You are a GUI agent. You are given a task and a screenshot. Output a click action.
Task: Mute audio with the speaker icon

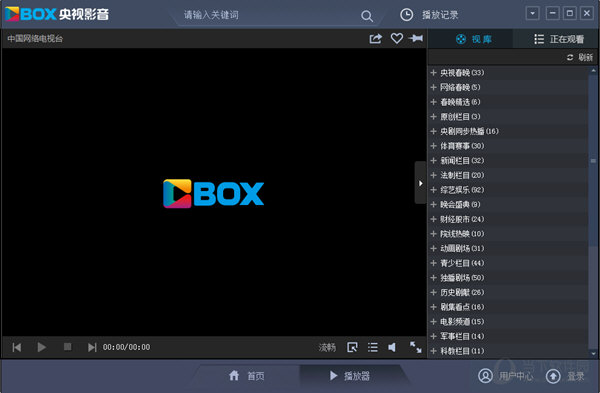coord(392,347)
